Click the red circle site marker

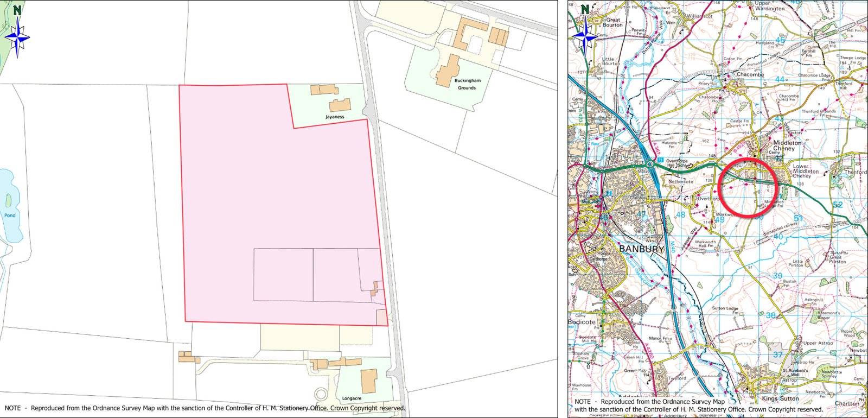[748, 187]
